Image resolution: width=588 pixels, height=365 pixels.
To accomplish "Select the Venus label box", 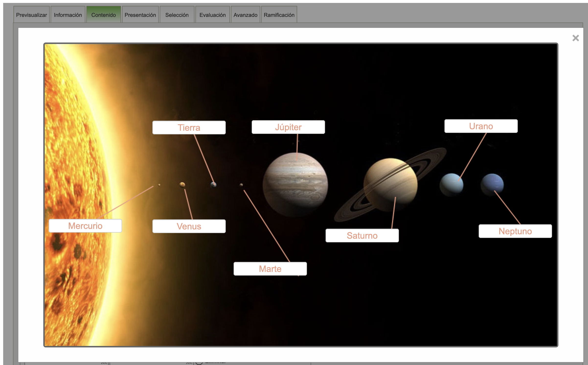I will click(189, 226).
